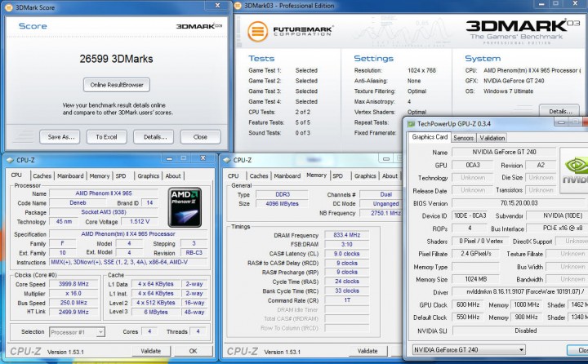This screenshot has height=364, width=588.
Task: Click GPU Clock value 600 MHz
Action: tap(468, 304)
